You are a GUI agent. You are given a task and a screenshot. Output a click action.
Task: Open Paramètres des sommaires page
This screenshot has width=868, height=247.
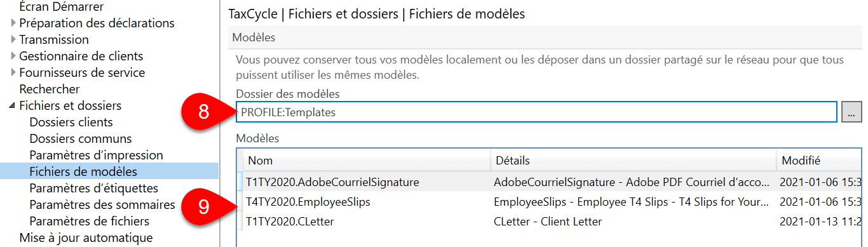click(102, 205)
